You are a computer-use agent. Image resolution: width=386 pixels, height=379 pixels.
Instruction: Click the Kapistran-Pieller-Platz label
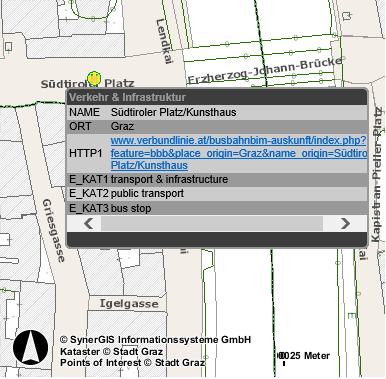(377, 174)
